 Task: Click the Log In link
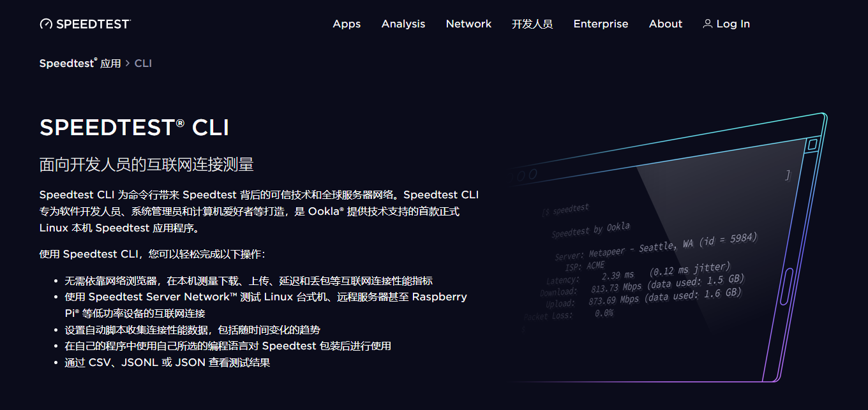(733, 24)
